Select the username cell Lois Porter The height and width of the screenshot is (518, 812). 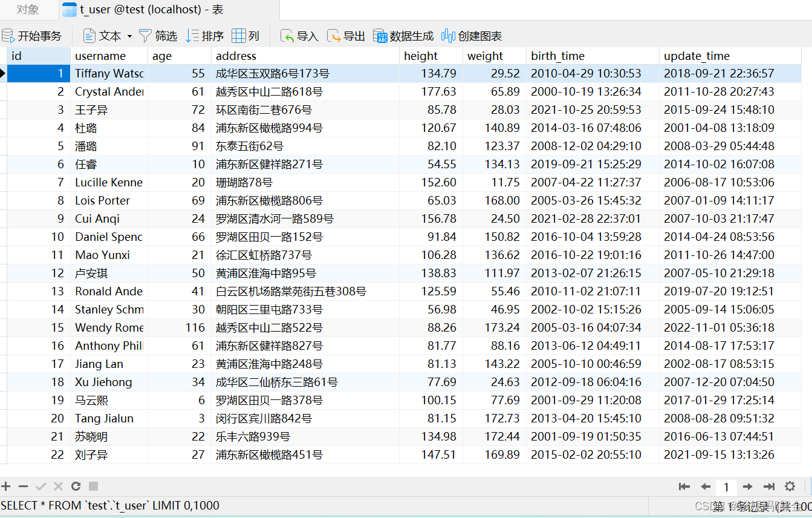coord(109,200)
